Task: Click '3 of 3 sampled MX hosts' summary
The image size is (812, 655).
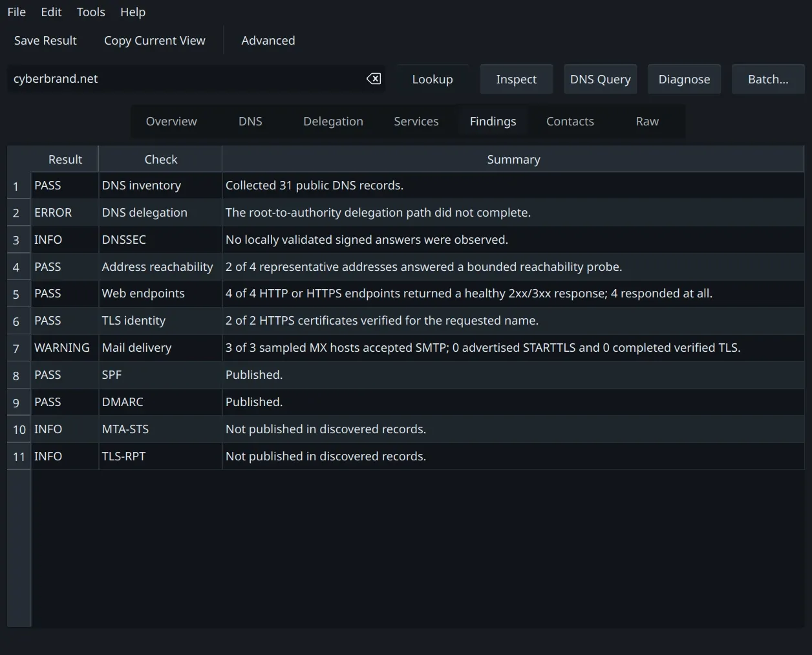Action: tap(513, 348)
